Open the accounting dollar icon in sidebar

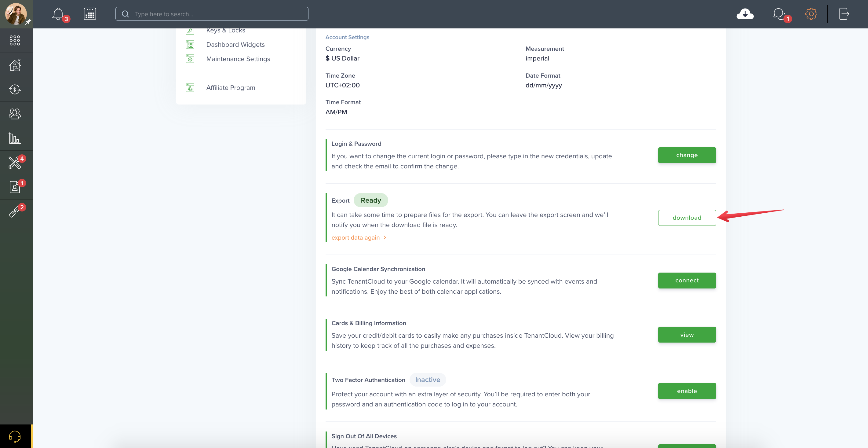(15, 89)
